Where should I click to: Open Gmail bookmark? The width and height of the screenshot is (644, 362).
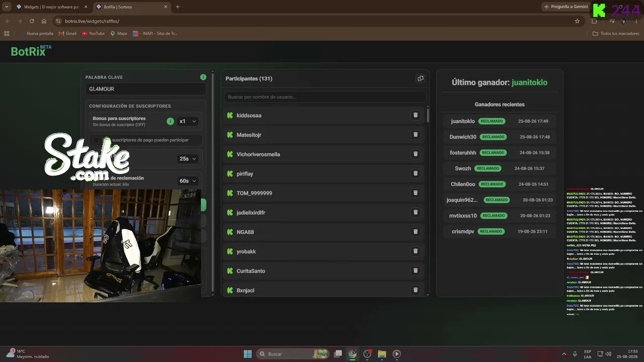pos(67,34)
